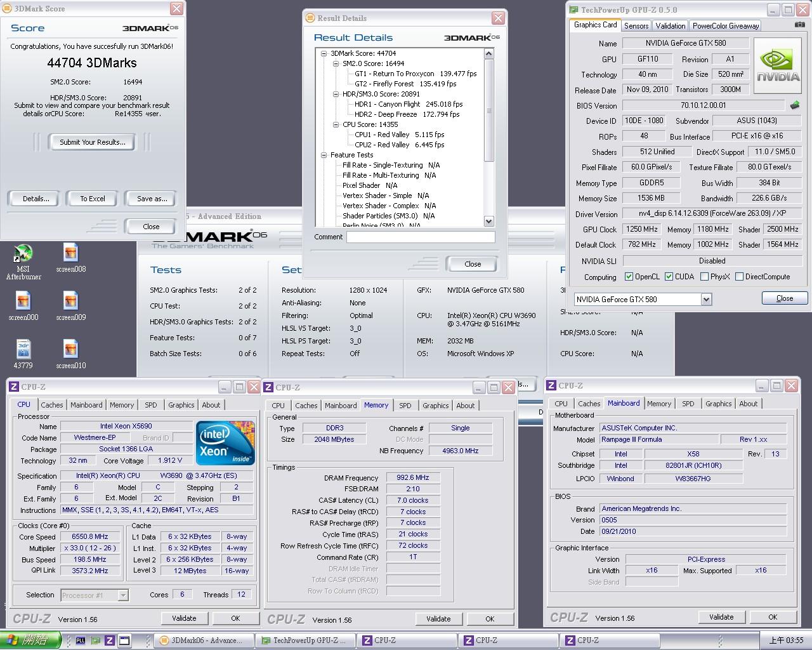Open screen000 desktop file
Screen dimensions: 812x650
point(23,307)
